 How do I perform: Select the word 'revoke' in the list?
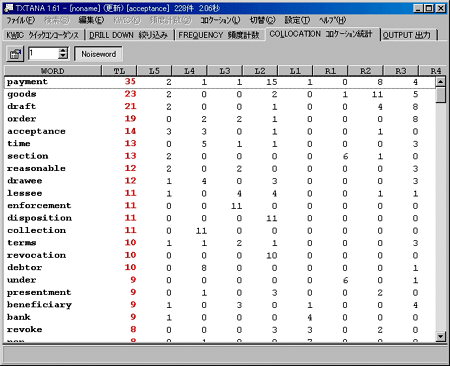coord(25,330)
